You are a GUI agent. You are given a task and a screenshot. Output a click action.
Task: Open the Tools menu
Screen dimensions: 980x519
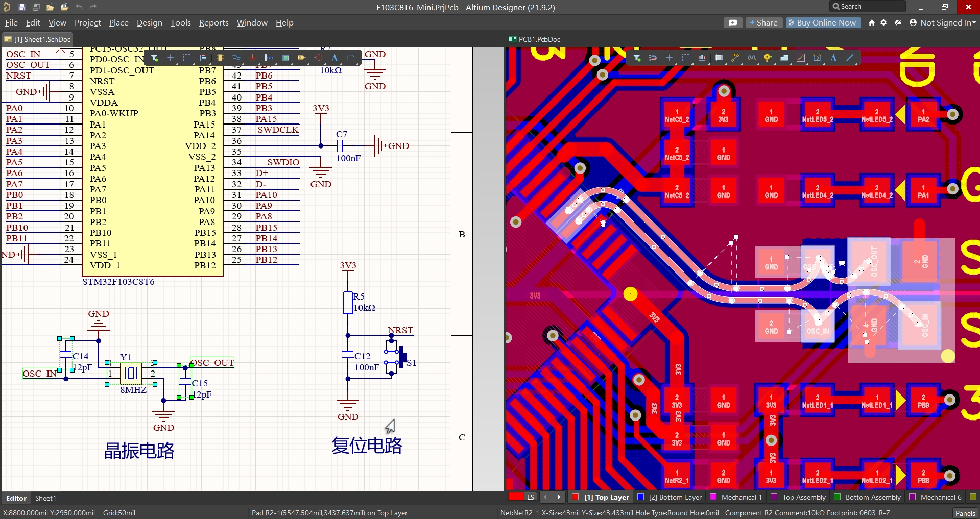pos(181,23)
